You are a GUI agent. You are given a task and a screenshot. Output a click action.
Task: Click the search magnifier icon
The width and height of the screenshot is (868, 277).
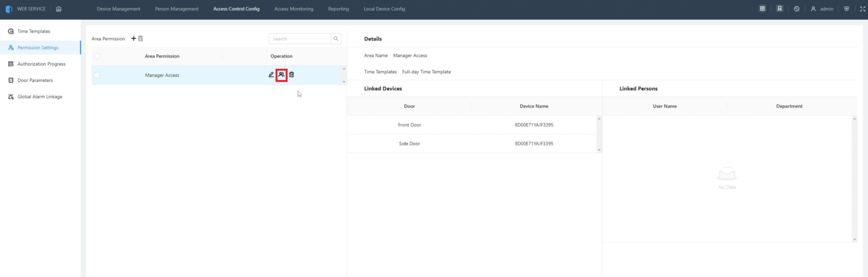(x=336, y=39)
